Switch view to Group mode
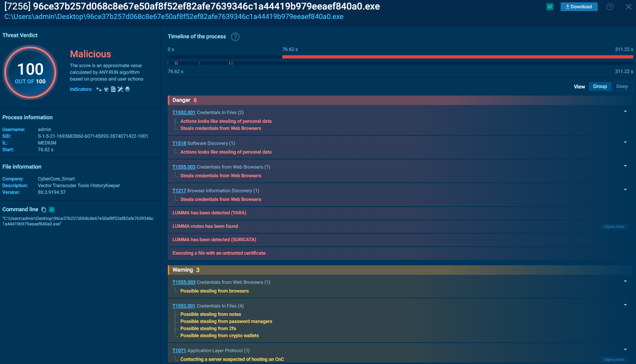The width and height of the screenshot is (636, 364). coord(600,86)
